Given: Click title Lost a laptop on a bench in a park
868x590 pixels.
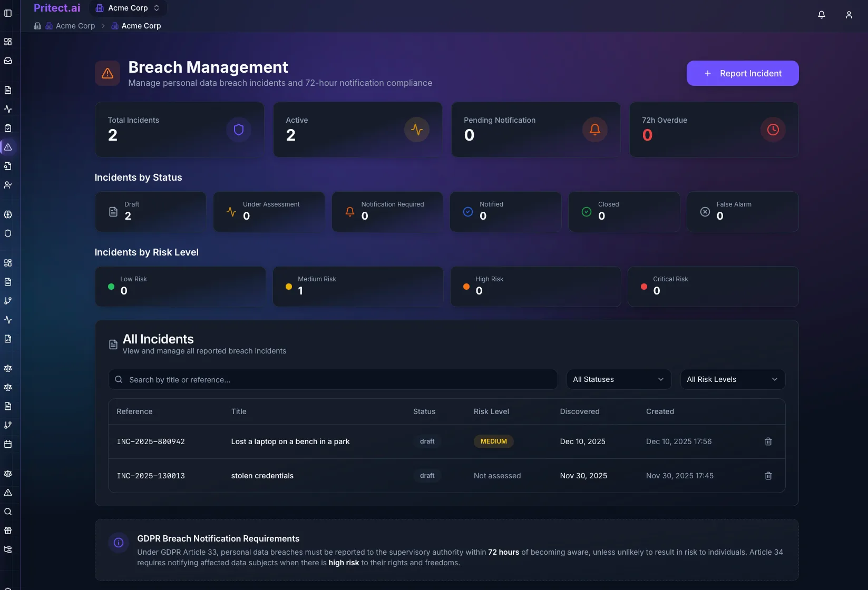Looking at the screenshot, I should tap(290, 441).
